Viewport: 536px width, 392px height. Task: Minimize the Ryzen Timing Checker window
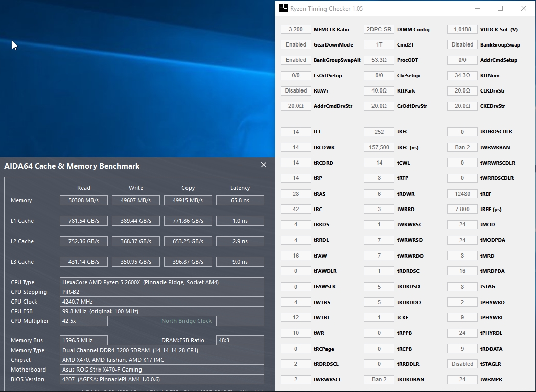tap(477, 9)
